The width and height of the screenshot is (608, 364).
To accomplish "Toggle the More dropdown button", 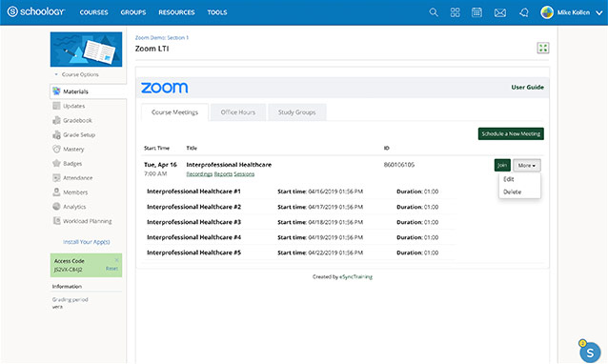I will (527, 166).
